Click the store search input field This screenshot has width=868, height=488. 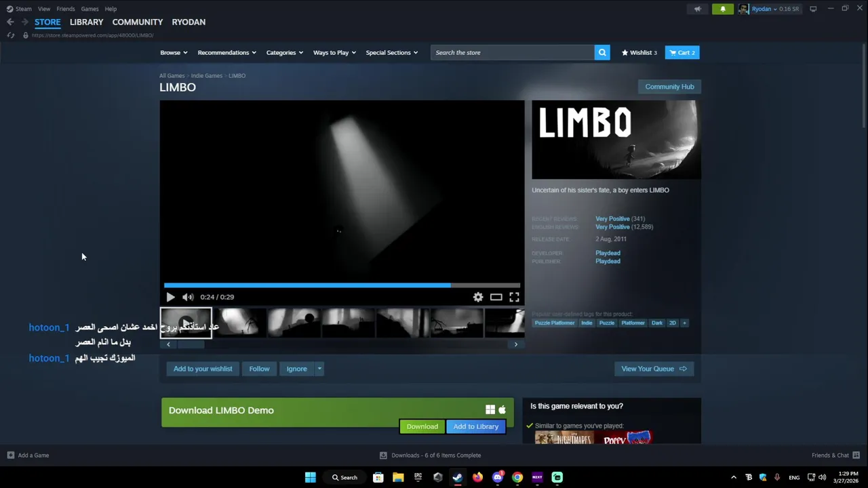point(512,52)
